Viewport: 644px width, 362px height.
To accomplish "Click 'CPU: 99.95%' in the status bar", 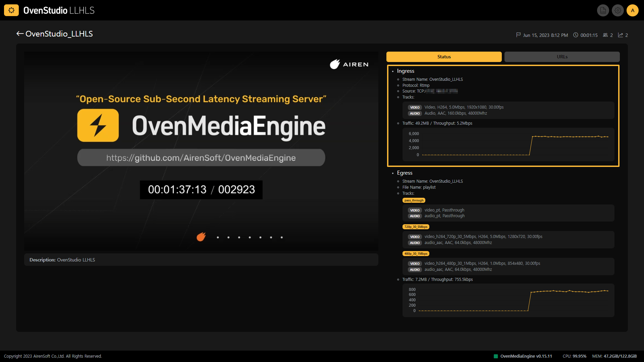I will click(574, 356).
